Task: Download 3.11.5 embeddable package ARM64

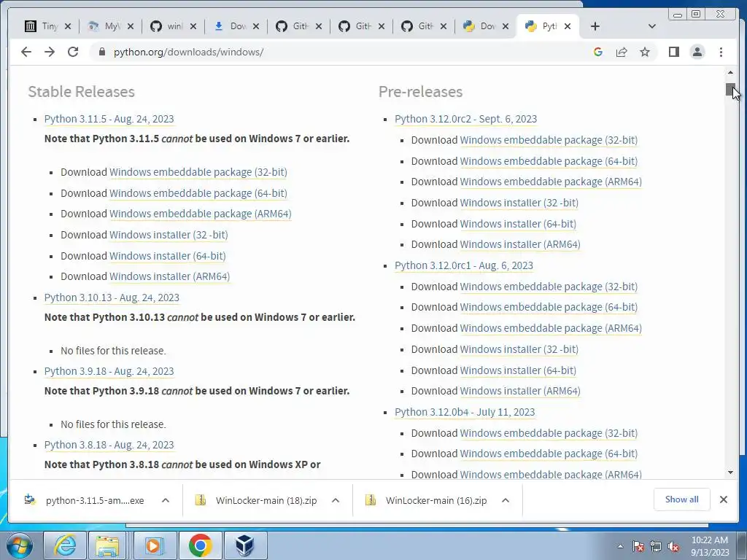Action: click(200, 214)
